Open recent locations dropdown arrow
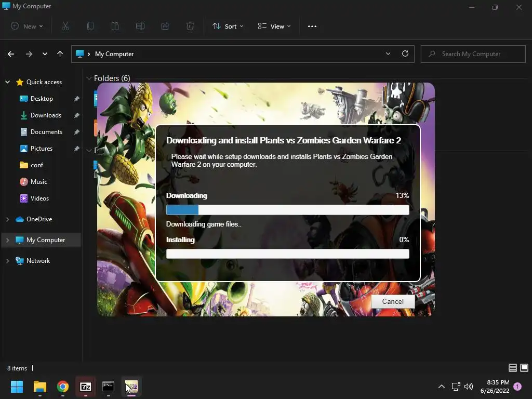Viewport: 532px width, 399px height. 45,54
